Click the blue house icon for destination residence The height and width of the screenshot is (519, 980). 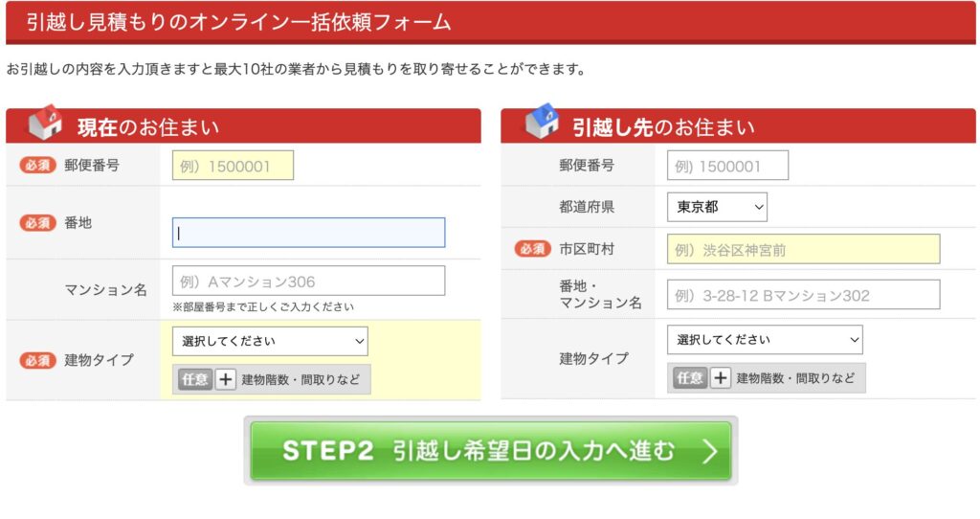click(542, 121)
